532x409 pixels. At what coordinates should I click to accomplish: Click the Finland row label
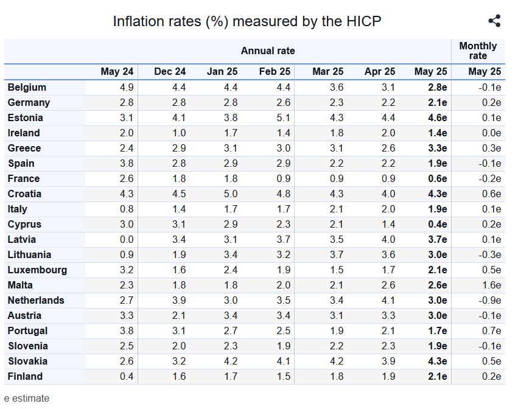(x=25, y=376)
